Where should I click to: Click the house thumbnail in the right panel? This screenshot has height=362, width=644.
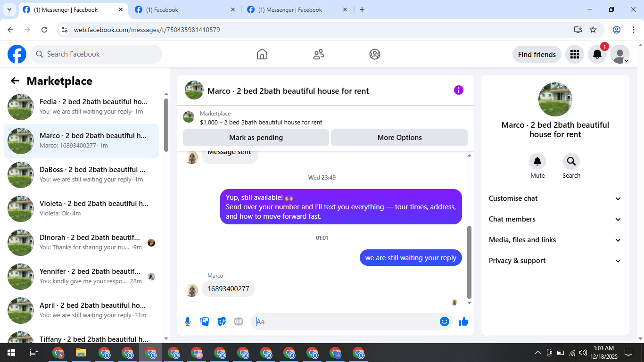[x=555, y=99]
